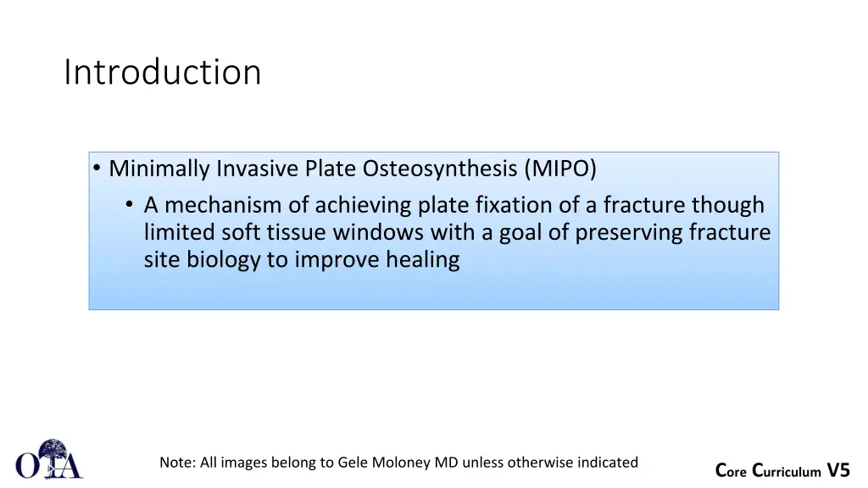868x488 pixels.
Task: Select the Introduction slide title
Action: (162, 72)
